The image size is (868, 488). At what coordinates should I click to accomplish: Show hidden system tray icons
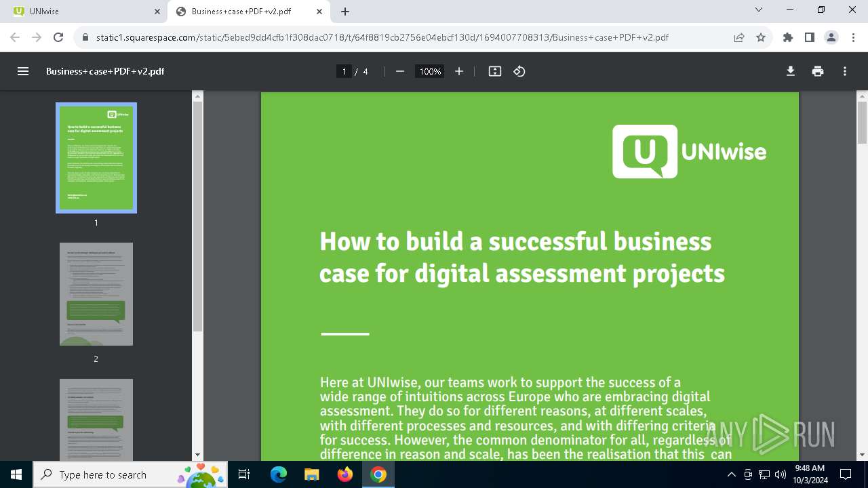pyautogui.click(x=730, y=474)
